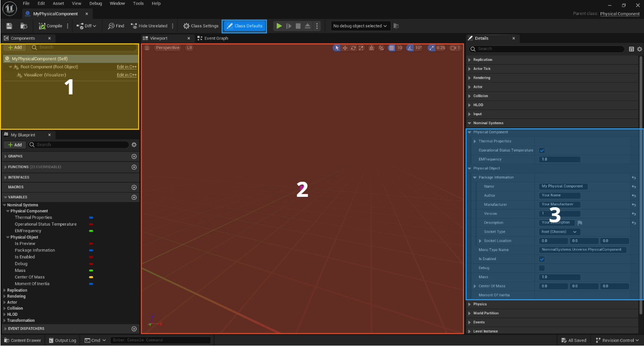Open the Content Drawer
This screenshot has height=346, width=644.
[x=22, y=340]
